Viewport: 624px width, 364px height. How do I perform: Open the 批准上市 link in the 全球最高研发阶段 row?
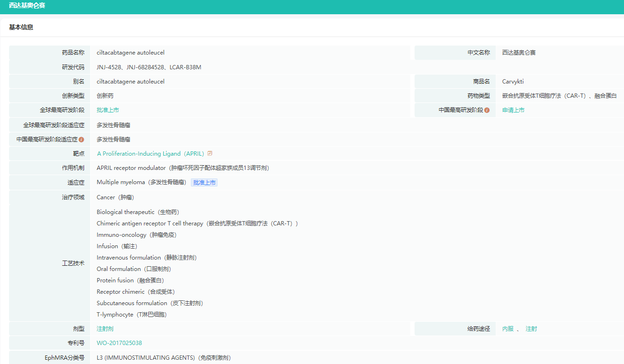(x=108, y=110)
